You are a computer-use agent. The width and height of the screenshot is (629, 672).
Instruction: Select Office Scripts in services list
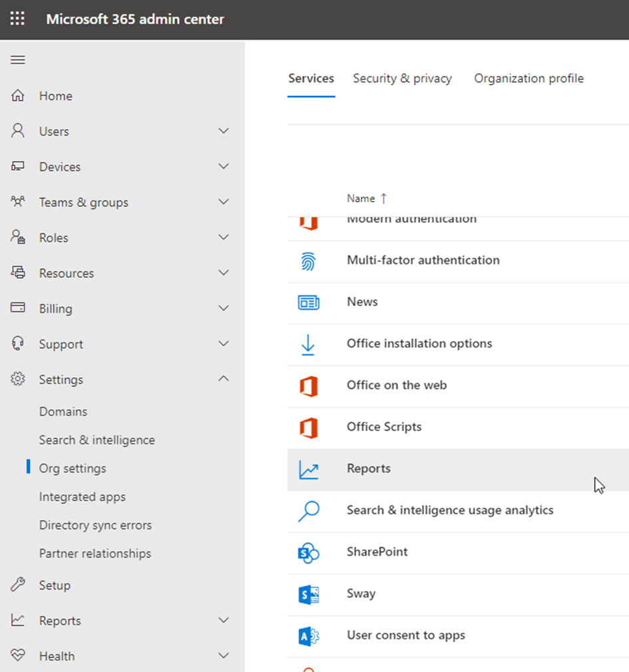384,427
